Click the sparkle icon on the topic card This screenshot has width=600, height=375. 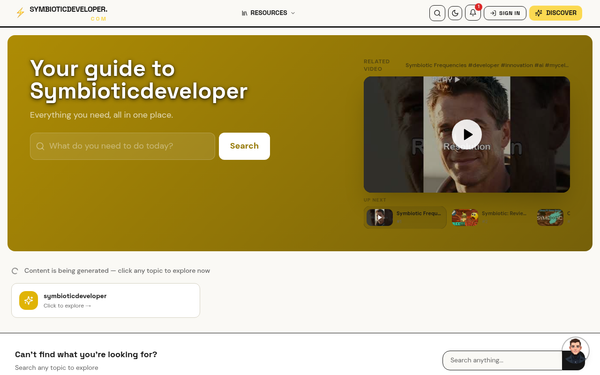[x=29, y=300]
